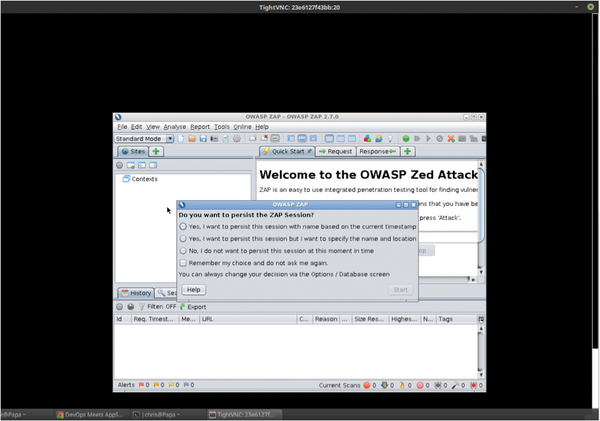Image resolution: width=600 pixels, height=421 pixels.
Task: Click green plus next to Response tab
Action: coord(408,152)
